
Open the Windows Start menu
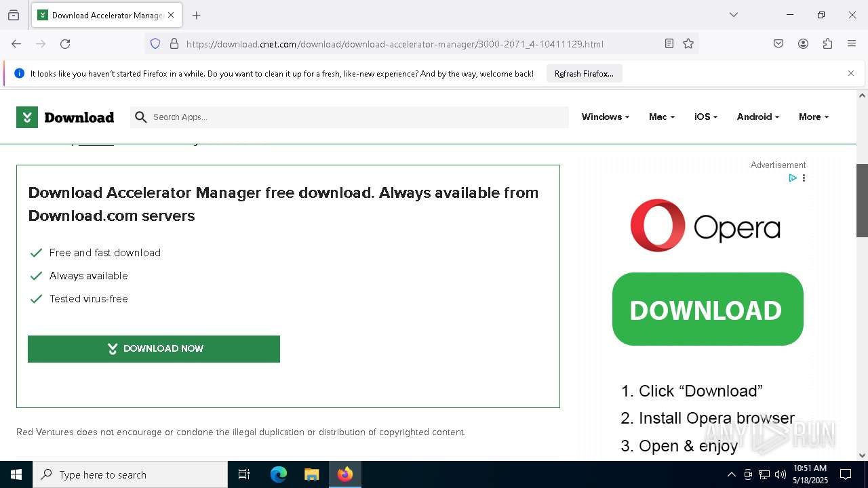[16, 474]
